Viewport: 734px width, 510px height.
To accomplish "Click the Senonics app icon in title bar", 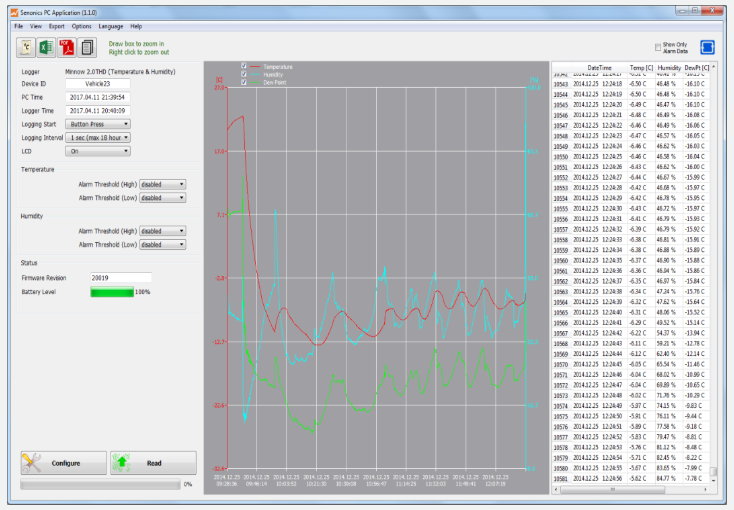I will click(x=14, y=12).
